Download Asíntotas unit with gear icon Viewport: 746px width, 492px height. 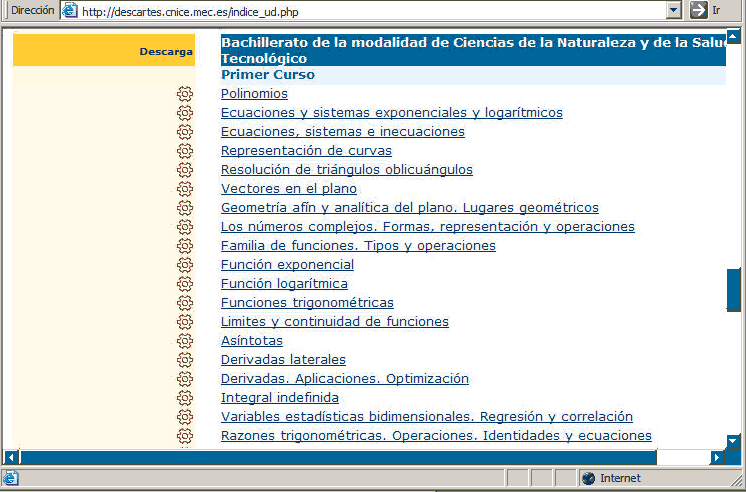(185, 341)
